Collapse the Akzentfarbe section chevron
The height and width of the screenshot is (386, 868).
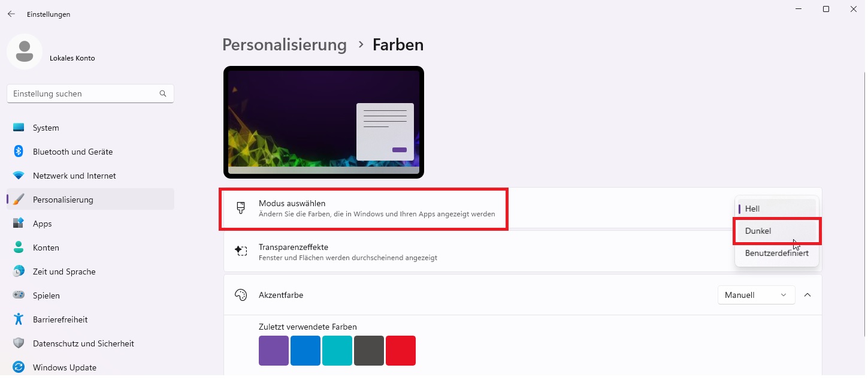pos(807,295)
